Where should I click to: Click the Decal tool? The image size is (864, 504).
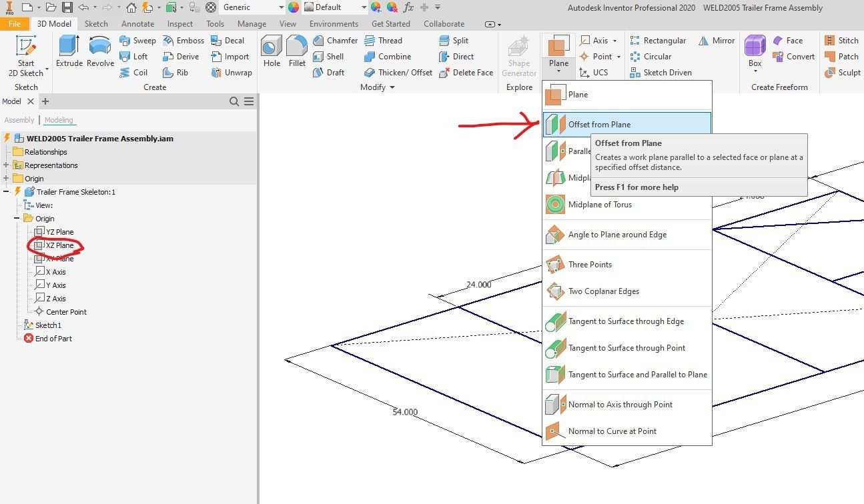pyautogui.click(x=228, y=41)
